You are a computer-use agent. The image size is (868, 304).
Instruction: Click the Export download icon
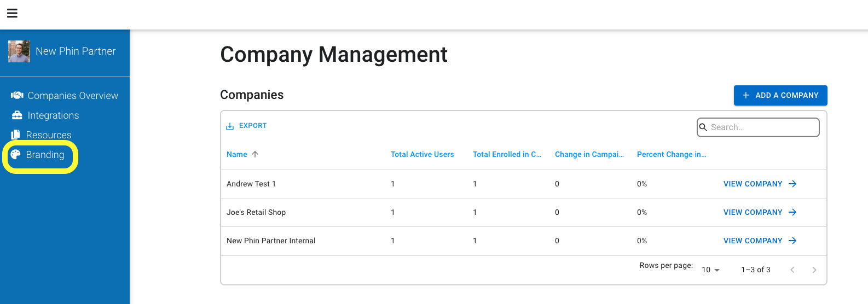click(230, 126)
